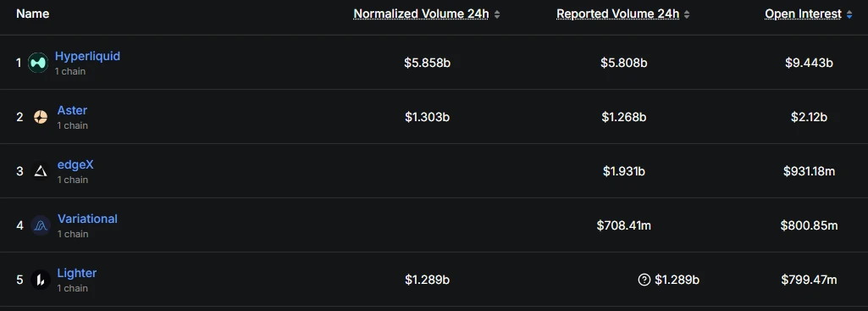The image size is (868, 311).
Task: Click the Reported Volume 24h column header
Action: click(x=618, y=14)
